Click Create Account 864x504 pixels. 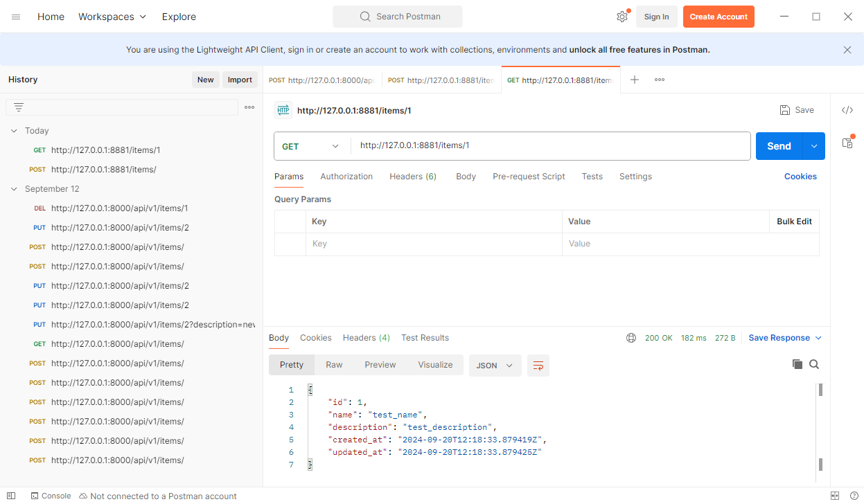tap(718, 17)
